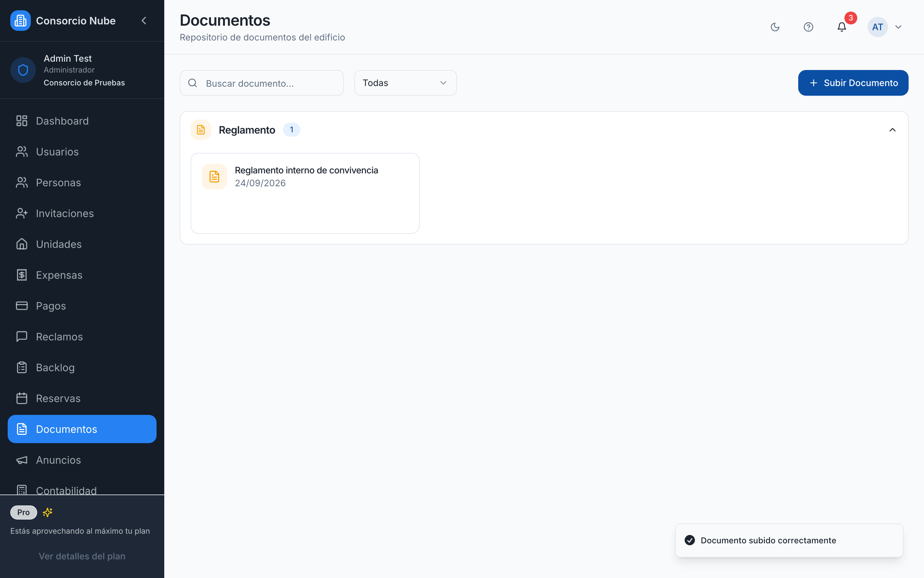The image size is (924, 578).
Task: Click the Reservas calendar icon
Action: click(x=22, y=398)
